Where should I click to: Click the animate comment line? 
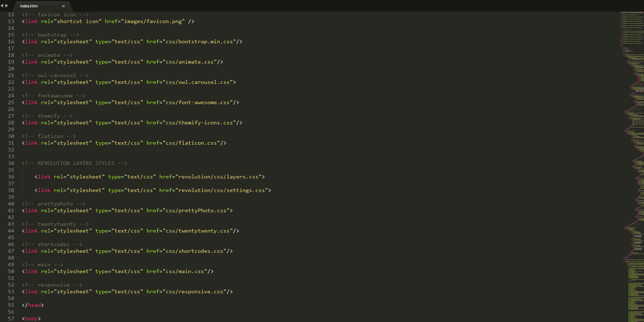48,55
